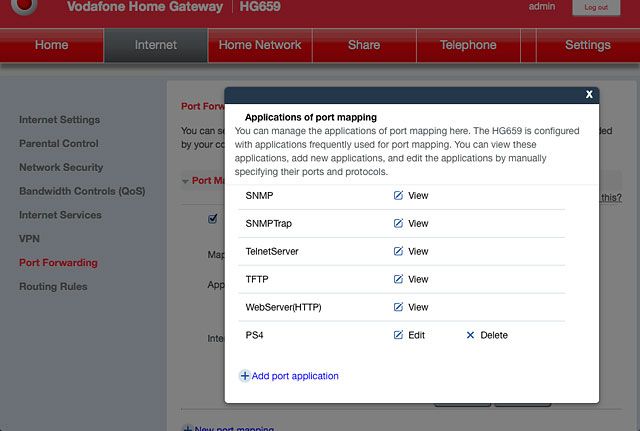Toggle the checkbox behind the dialog
The width and height of the screenshot is (640, 431).
(x=212, y=219)
